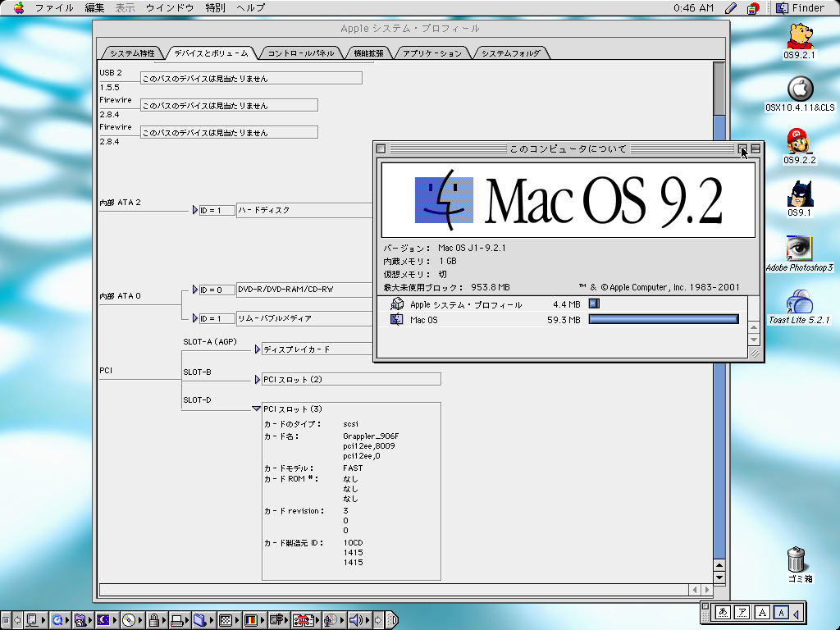Switch to the 機能拡張 tab

point(368,53)
